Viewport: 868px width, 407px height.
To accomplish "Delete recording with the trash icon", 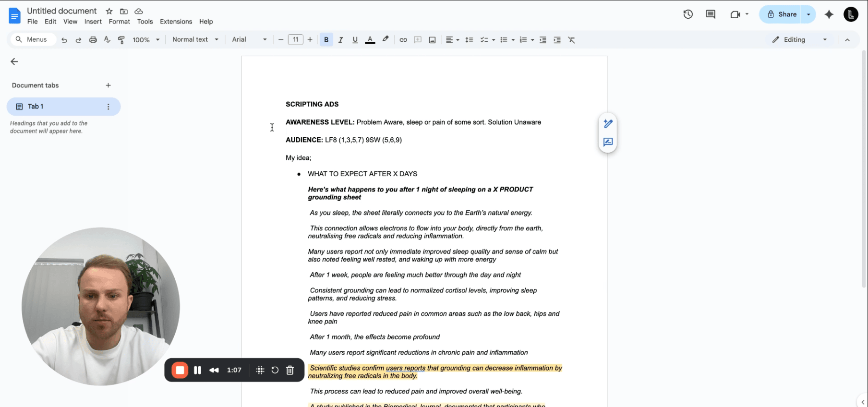I will [x=290, y=370].
